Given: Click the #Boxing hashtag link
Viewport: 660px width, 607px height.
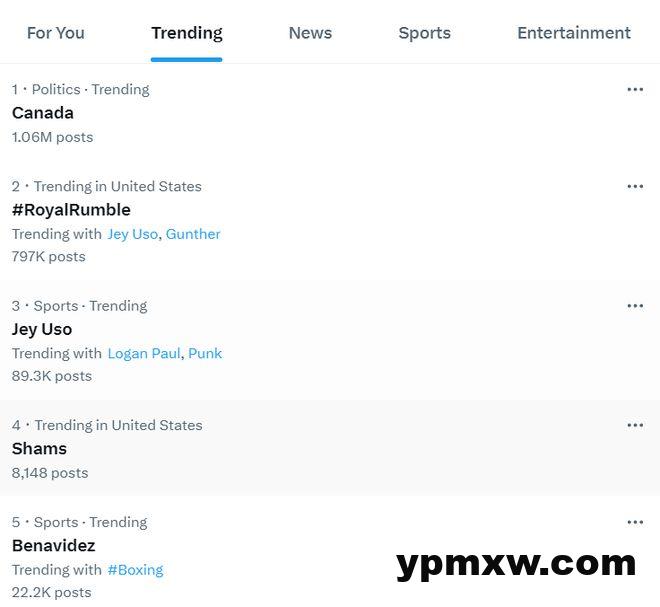Looking at the screenshot, I should pos(135,570).
